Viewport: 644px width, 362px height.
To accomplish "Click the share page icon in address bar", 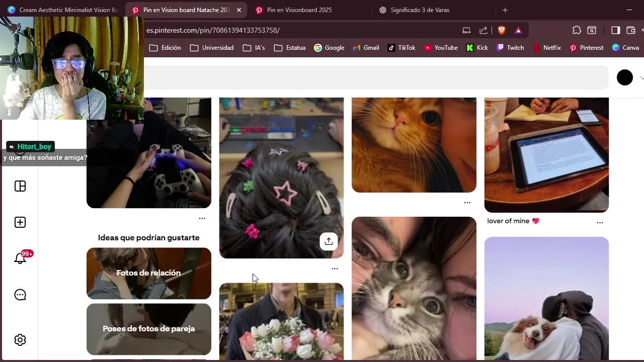I will pyautogui.click(x=484, y=30).
